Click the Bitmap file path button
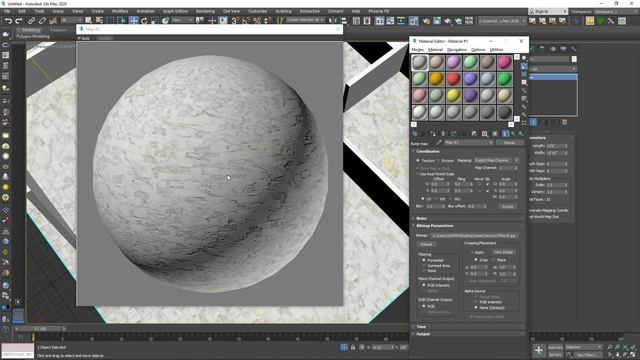This screenshot has width=640, height=360. pyautogui.click(x=474, y=236)
